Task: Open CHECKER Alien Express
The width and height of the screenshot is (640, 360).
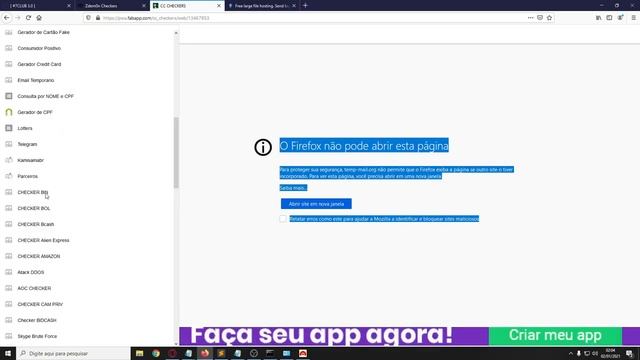Action: pos(43,240)
